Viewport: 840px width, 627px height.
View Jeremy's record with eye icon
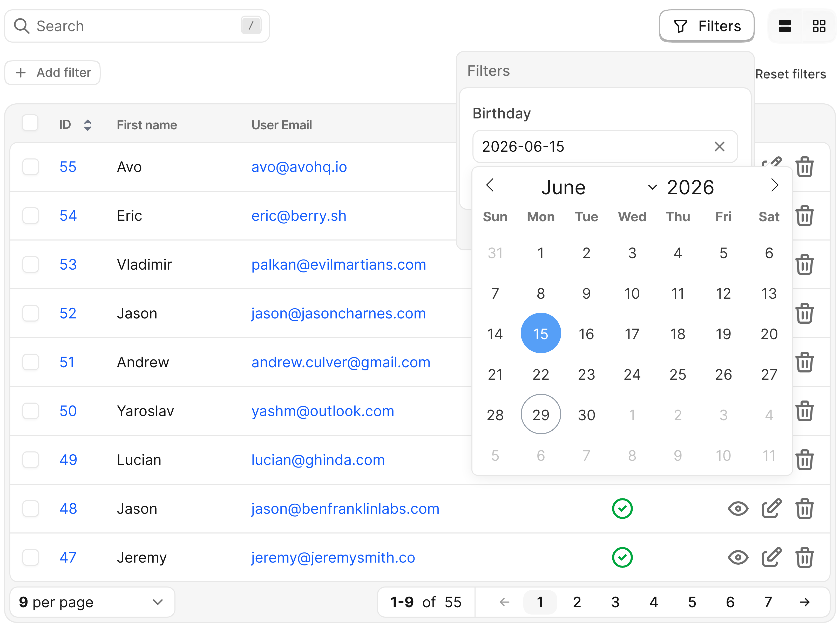(738, 558)
